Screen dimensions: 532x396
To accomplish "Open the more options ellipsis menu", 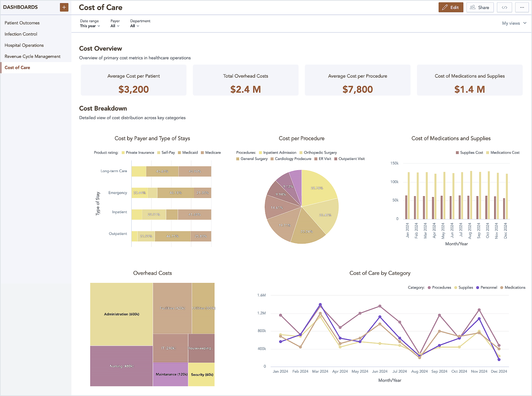I will point(522,7).
